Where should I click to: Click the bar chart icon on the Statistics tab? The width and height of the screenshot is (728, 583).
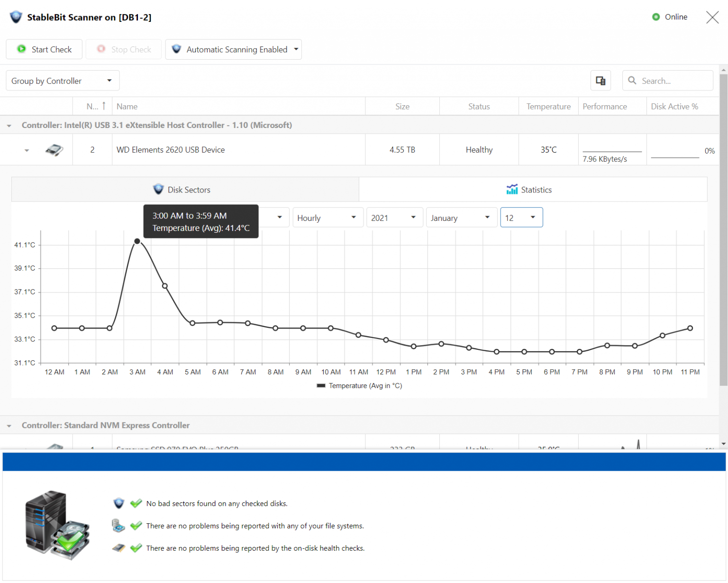coord(512,189)
